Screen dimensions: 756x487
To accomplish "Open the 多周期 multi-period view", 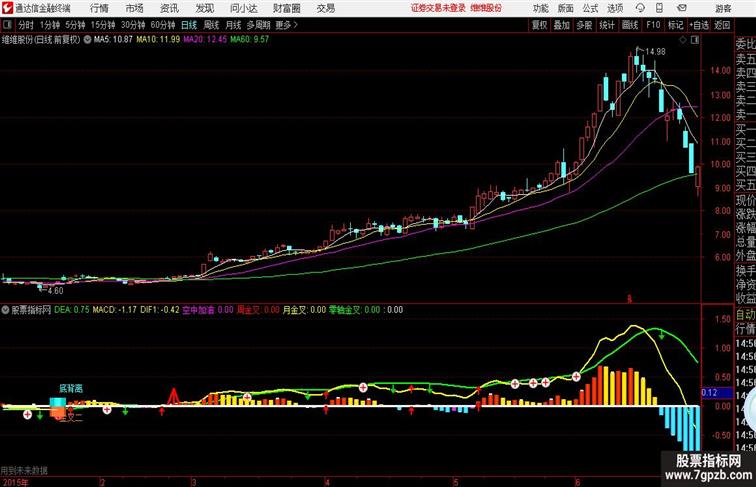I will click(x=258, y=25).
